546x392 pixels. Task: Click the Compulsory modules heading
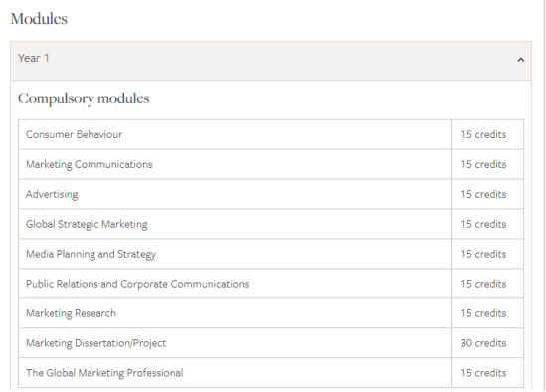tap(84, 98)
